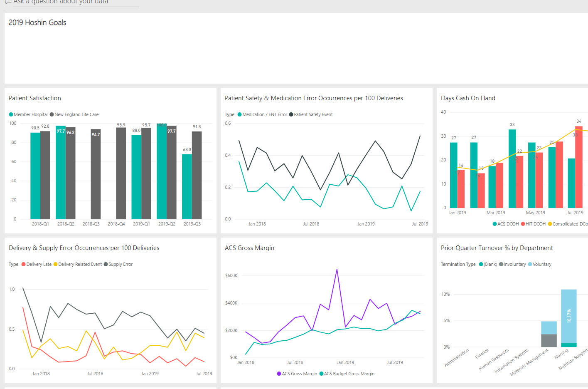Click the Patient Safety Event legend icon
The width and height of the screenshot is (588, 389).
tap(292, 114)
